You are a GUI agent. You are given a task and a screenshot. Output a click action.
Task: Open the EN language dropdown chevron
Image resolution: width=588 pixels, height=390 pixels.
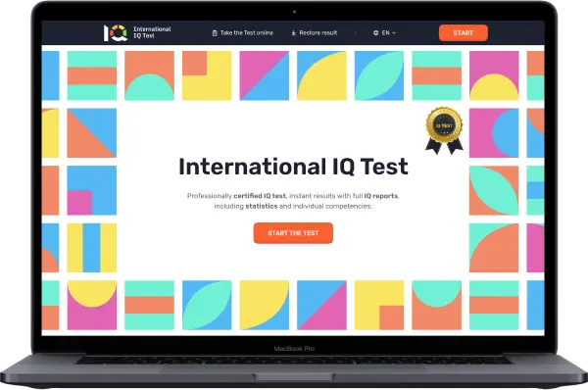394,33
